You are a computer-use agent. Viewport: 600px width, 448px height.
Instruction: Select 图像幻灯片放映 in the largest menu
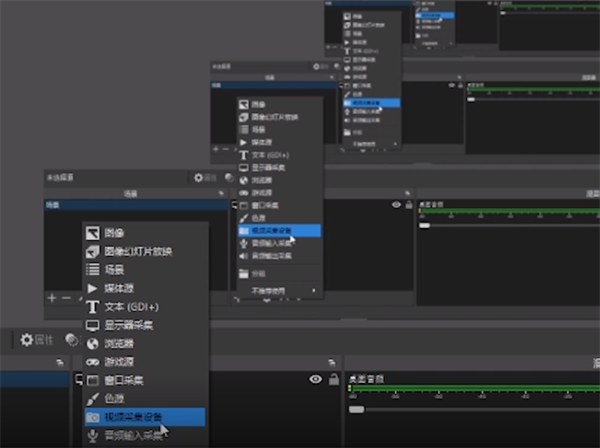tap(140, 251)
